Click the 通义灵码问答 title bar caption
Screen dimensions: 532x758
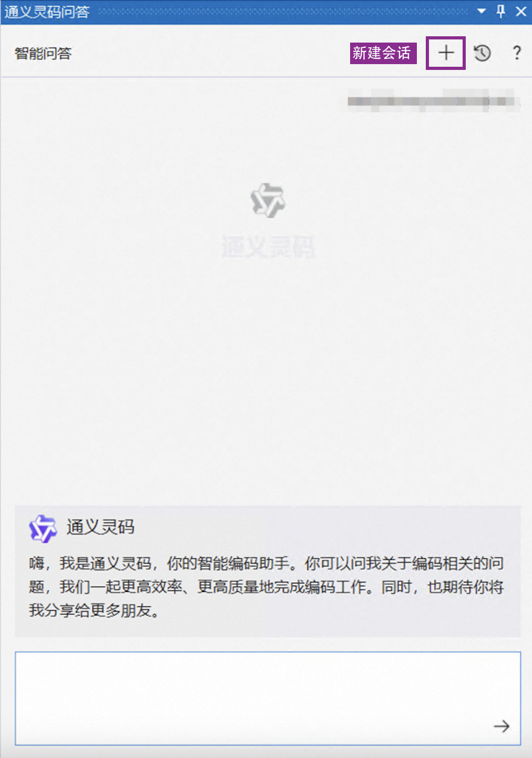point(47,12)
